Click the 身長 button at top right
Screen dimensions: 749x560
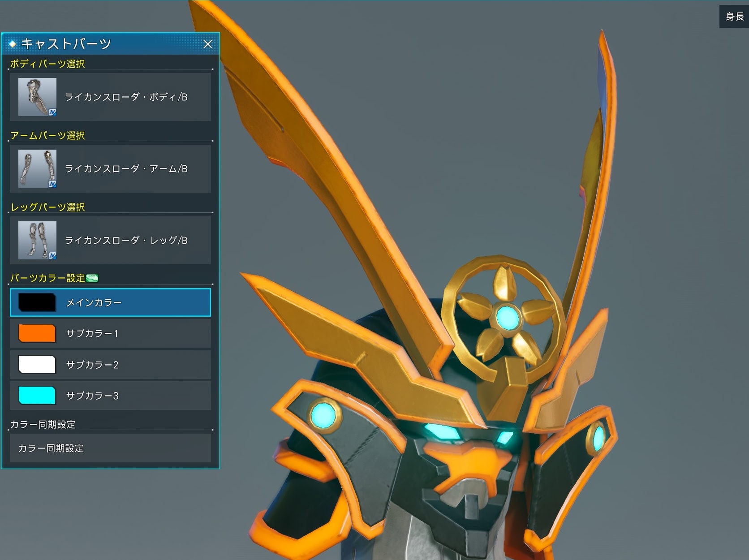click(734, 17)
